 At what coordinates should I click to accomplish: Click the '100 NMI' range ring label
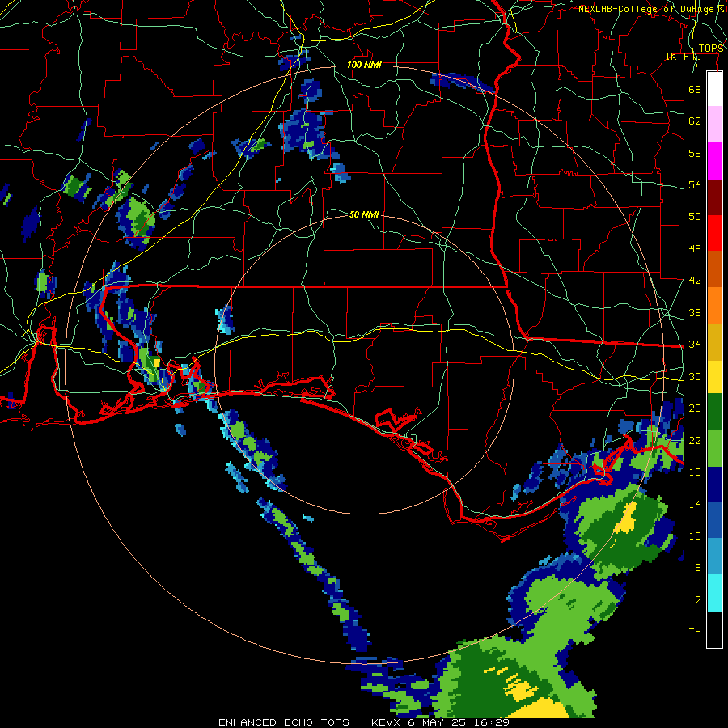364,65
